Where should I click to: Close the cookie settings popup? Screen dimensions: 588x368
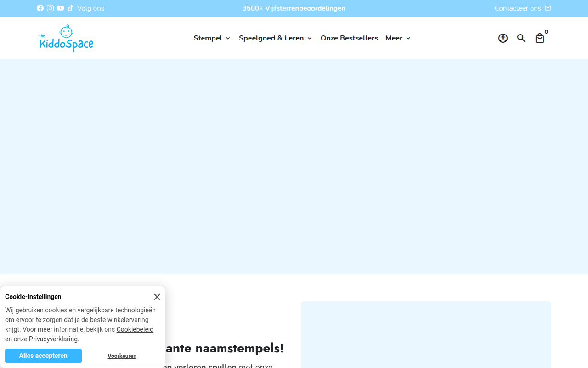(x=157, y=297)
